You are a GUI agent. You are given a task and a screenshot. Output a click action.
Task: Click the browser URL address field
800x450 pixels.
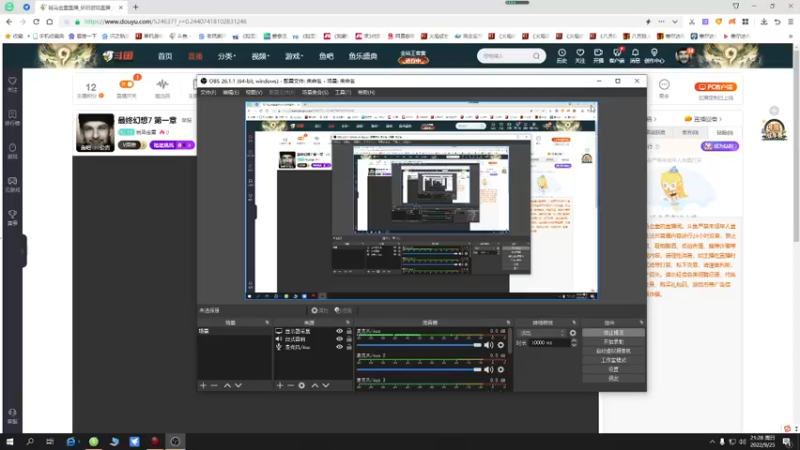(x=357, y=22)
